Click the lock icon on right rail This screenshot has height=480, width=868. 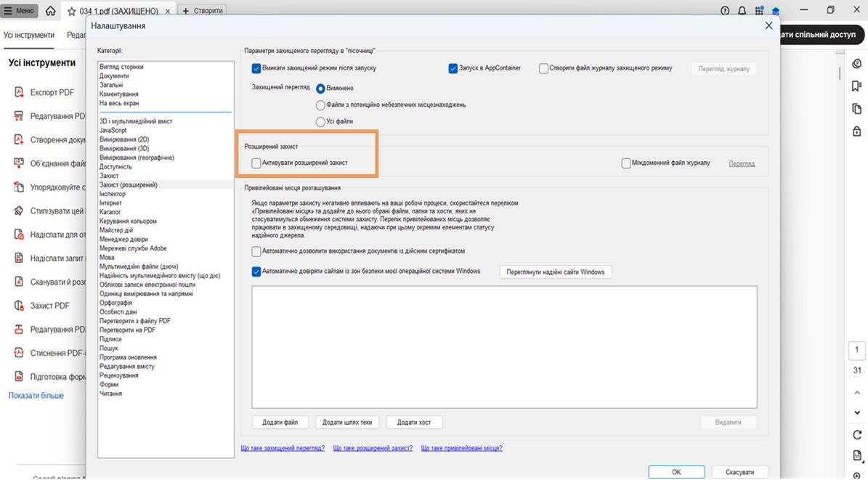(857, 131)
